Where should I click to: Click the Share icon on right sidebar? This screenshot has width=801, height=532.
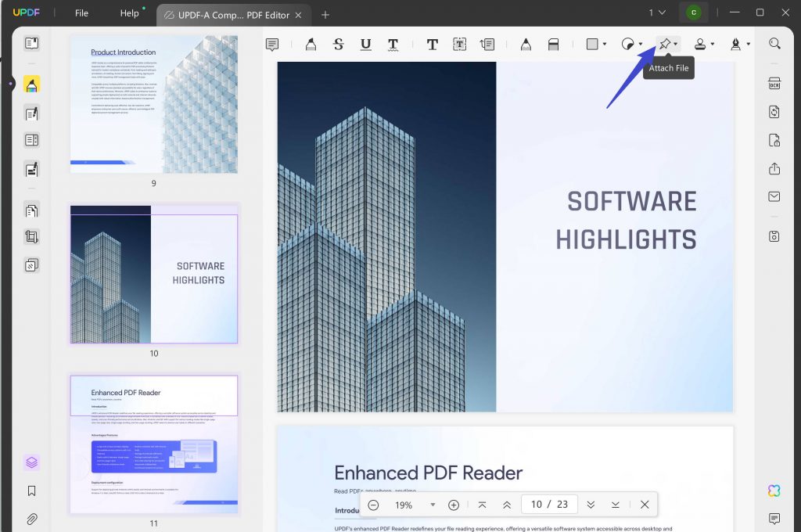[774, 168]
